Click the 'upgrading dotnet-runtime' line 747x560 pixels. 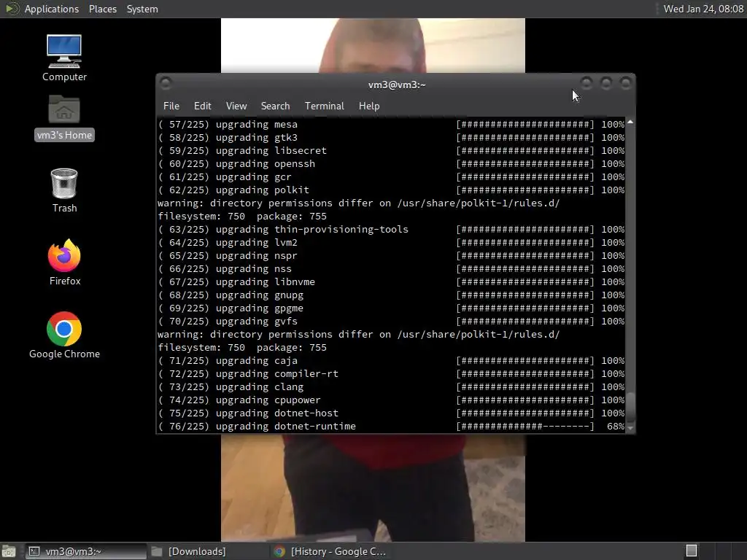click(391, 426)
